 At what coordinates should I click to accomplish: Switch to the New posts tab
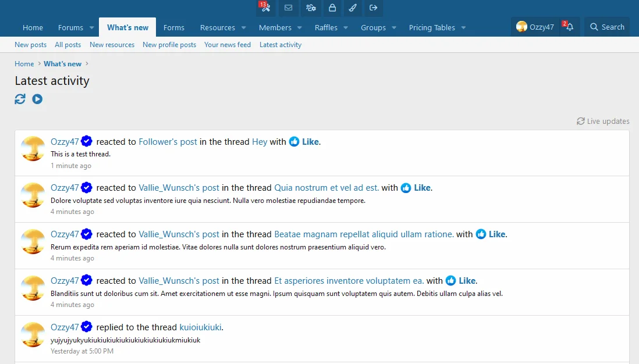(30, 45)
